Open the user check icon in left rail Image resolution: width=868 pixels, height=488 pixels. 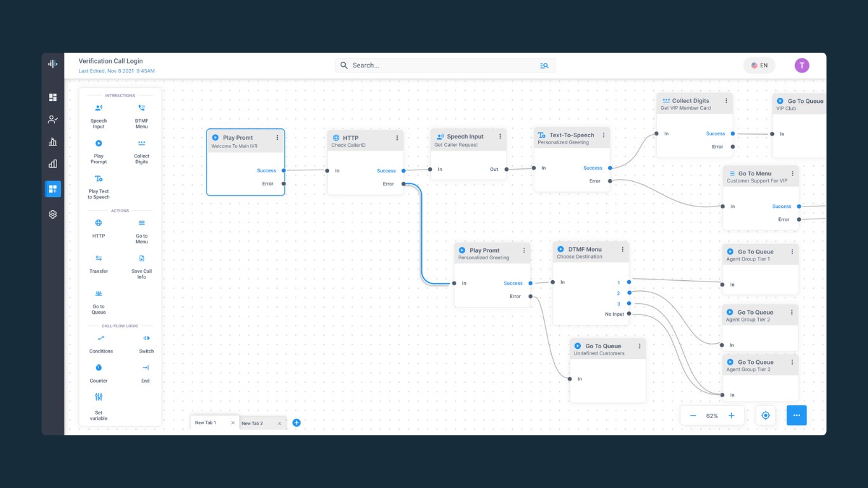click(53, 119)
